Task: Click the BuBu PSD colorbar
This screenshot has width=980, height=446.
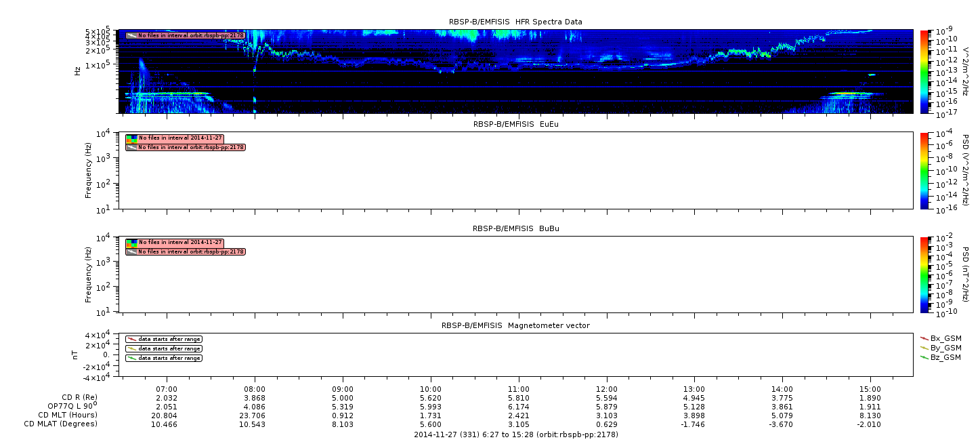Action: point(925,274)
